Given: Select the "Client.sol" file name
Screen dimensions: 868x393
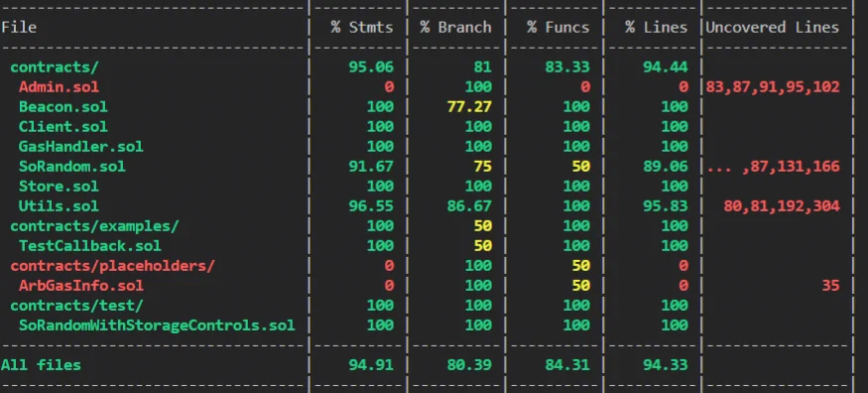Looking at the screenshot, I should (x=63, y=127).
